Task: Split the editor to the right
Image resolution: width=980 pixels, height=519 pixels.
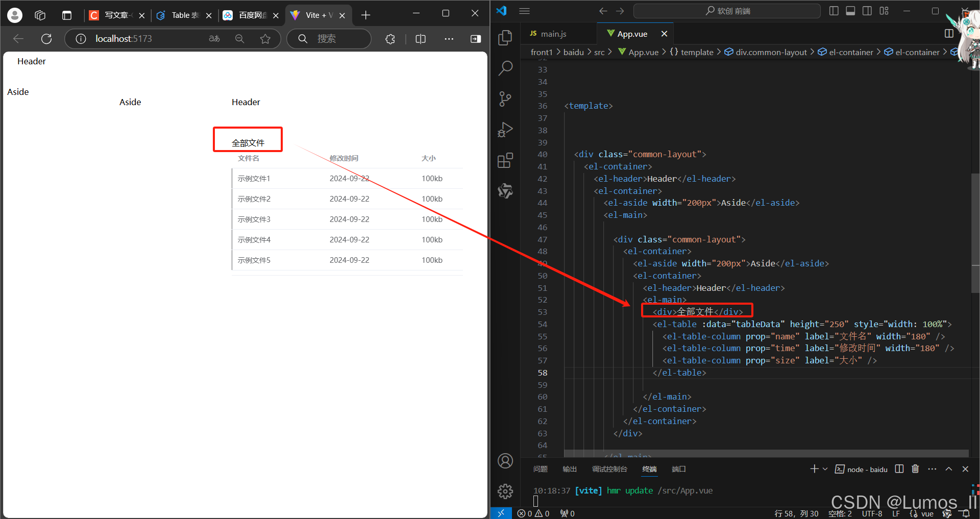Action: coord(949,33)
